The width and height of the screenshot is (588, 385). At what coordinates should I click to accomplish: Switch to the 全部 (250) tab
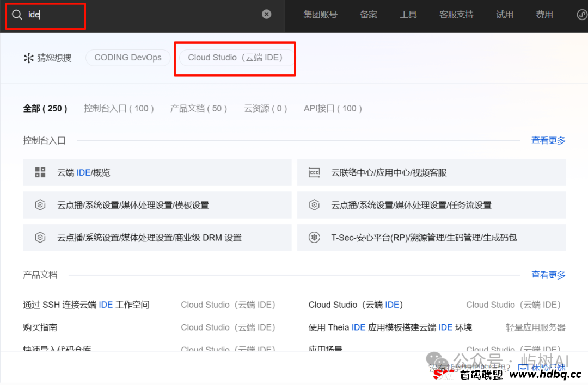45,109
